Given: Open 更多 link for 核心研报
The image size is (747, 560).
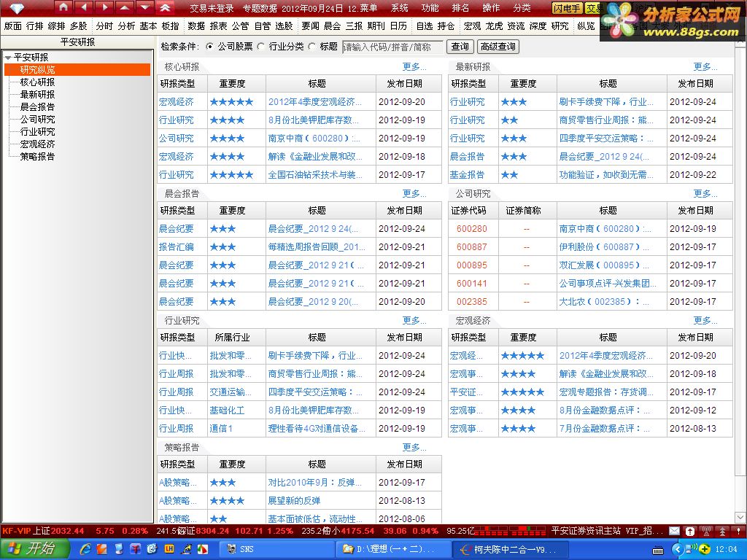Looking at the screenshot, I should [x=414, y=66].
